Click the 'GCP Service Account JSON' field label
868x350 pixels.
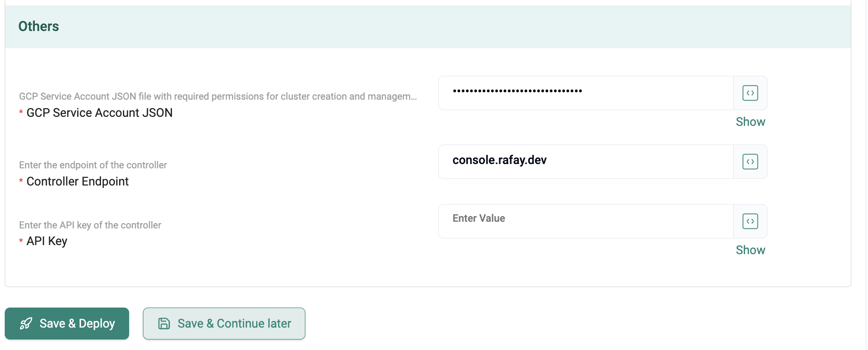tap(99, 113)
